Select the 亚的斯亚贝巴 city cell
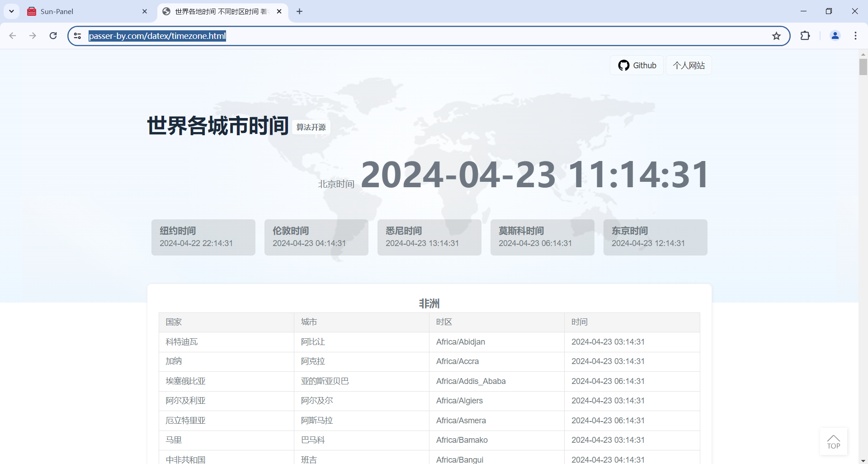 click(362, 381)
